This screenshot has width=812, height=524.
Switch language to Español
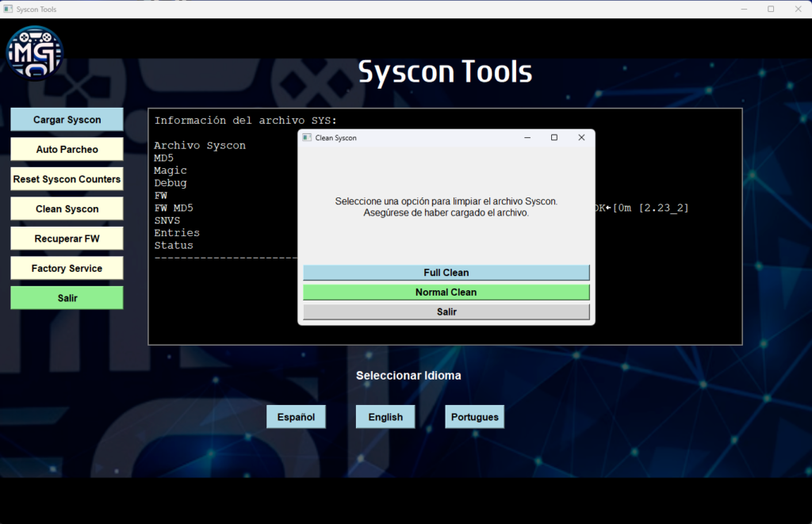[x=296, y=417]
